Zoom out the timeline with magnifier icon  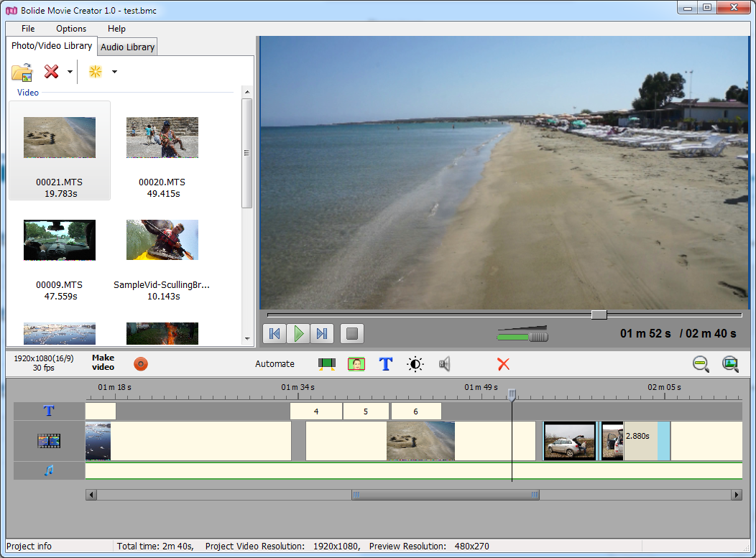pos(700,364)
